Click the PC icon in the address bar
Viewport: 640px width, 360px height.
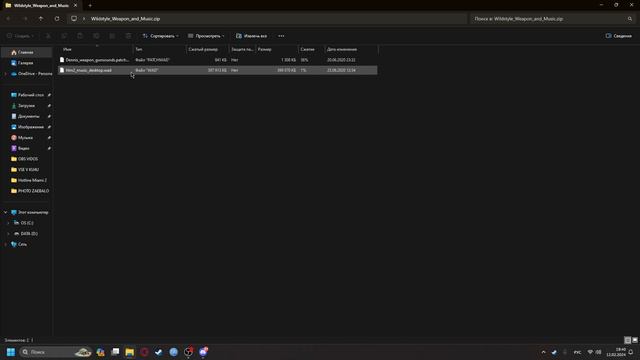74,19
